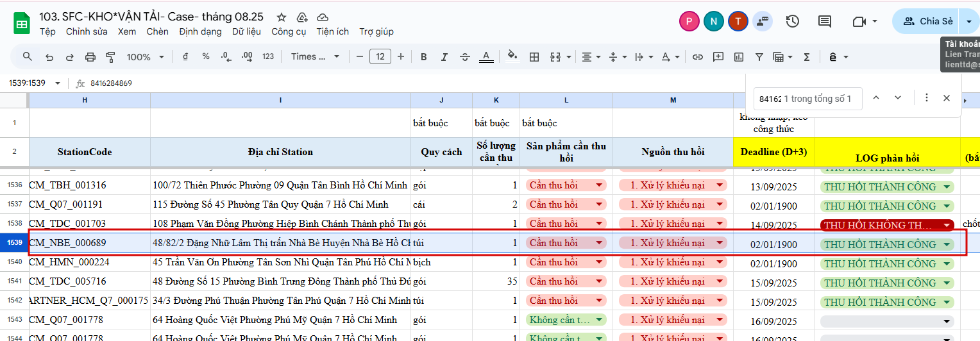
Task: Create a filter
Action: [x=759, y=56]
